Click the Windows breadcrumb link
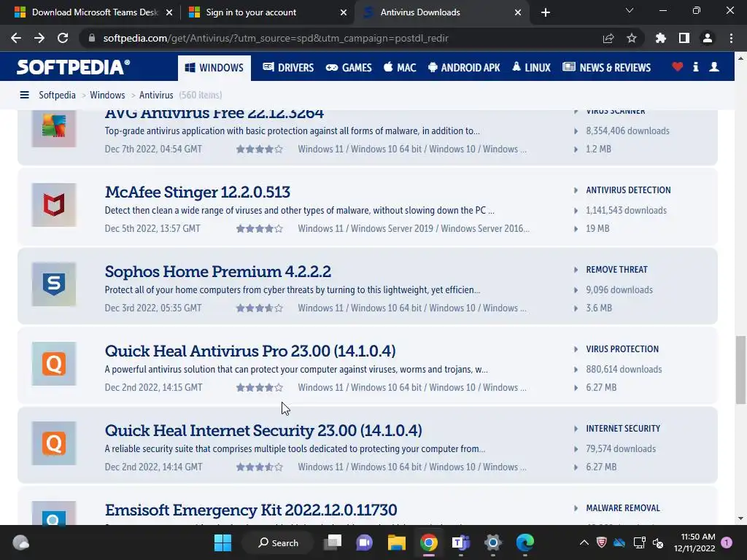Screen dimensions: 747x560 click(x=108, y=96)
